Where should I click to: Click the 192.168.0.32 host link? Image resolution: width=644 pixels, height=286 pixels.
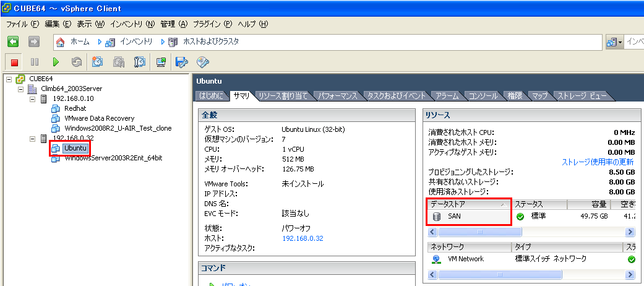click(x=303, y=238)
